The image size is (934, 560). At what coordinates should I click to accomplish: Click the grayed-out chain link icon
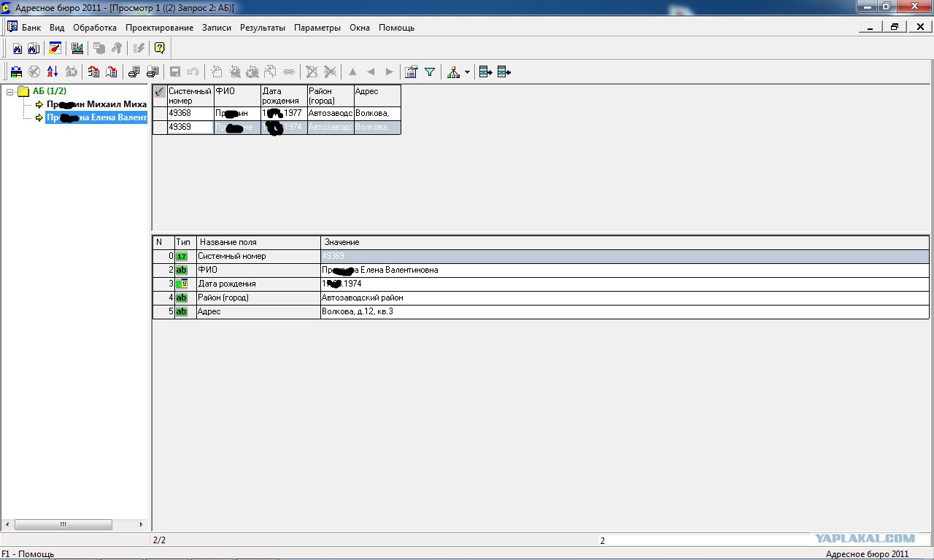tap(289, 71)
